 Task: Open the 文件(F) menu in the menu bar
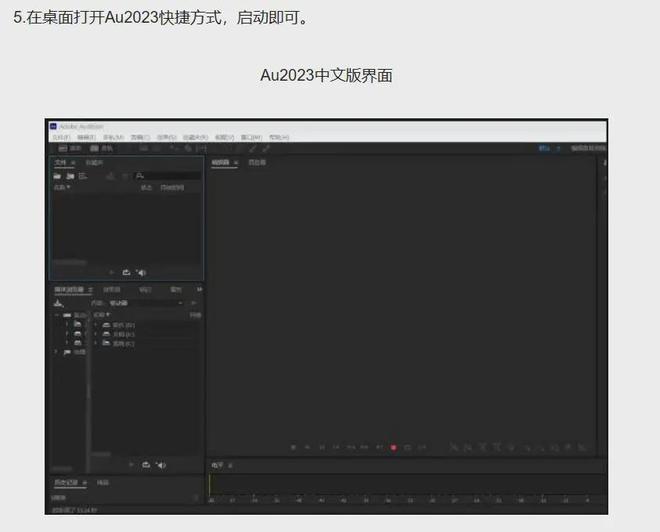coord(61,138)
